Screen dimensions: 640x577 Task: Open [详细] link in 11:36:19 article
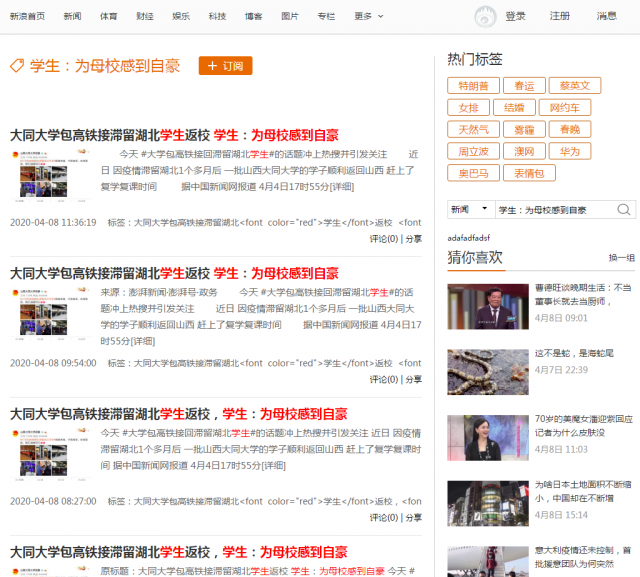tap(342, 187)
